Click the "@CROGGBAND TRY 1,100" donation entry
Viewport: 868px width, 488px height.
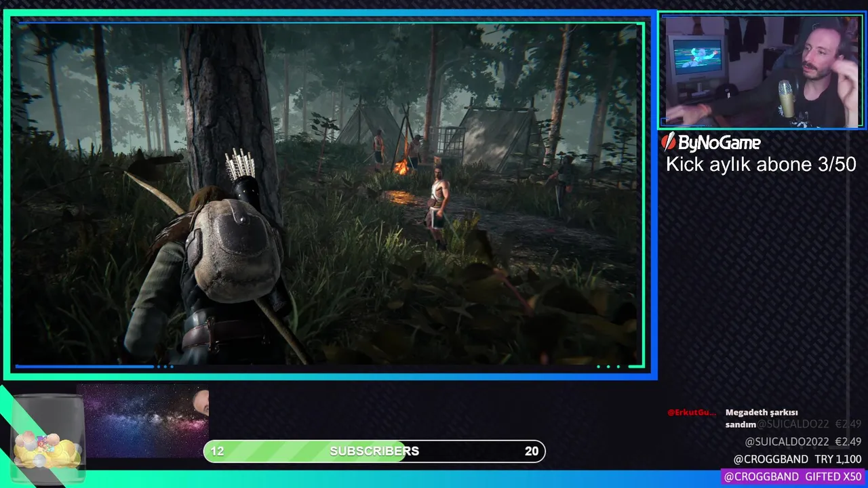coord(797,460)
